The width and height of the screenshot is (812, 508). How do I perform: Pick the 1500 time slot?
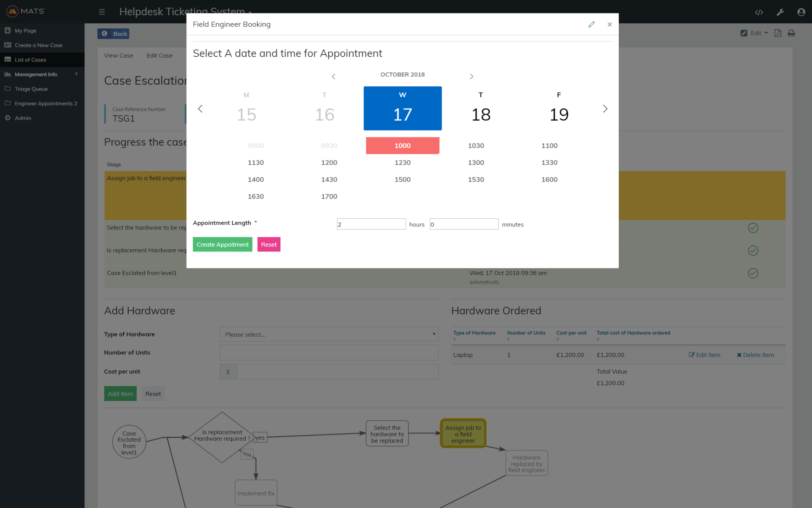[x=402, y=179]
